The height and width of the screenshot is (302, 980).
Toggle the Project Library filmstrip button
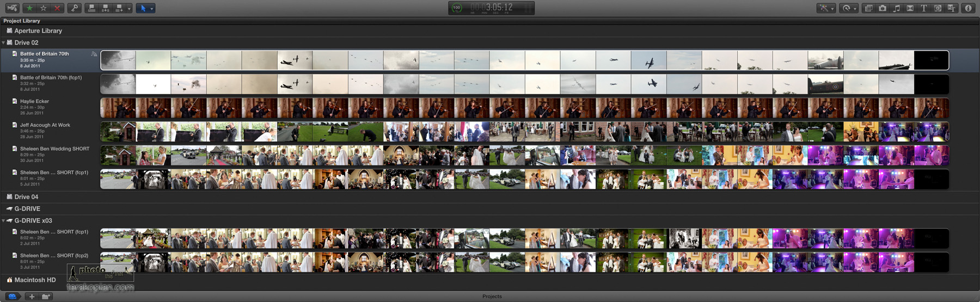point(12,297)
